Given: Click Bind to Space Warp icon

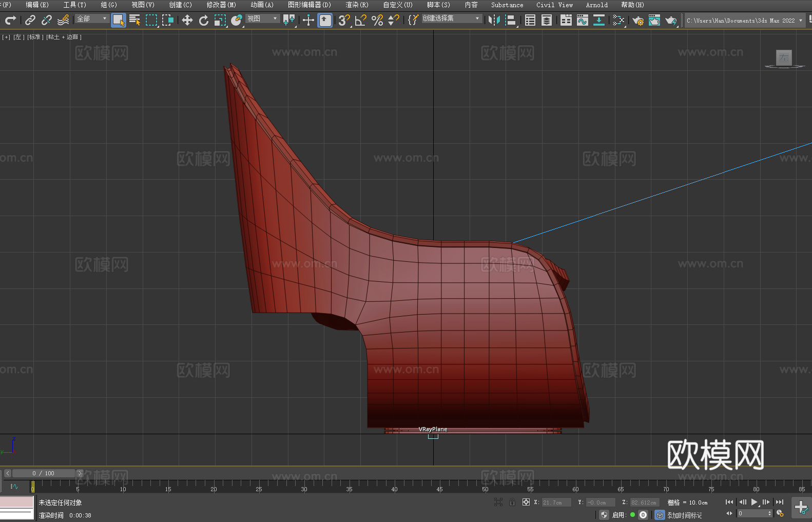Looking at the screenshot, I should [63, 20].
